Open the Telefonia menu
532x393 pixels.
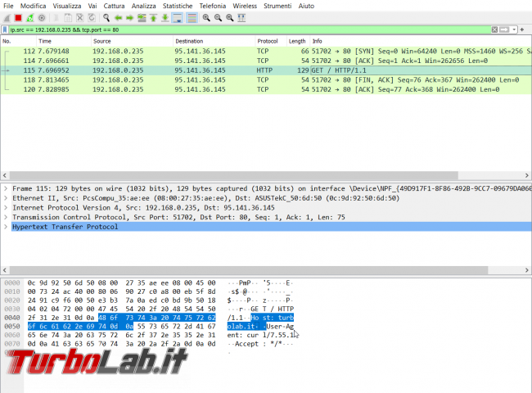[x=213, y=6]
